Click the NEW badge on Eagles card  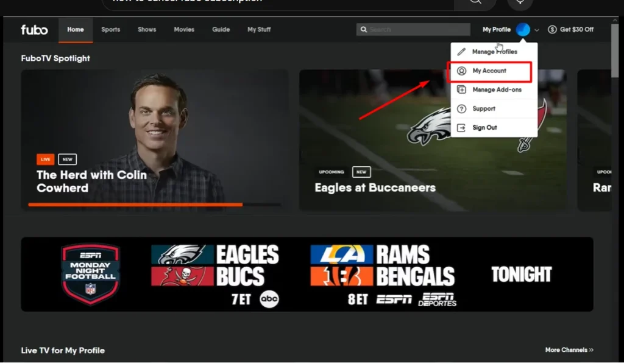(x=361, y=172)
